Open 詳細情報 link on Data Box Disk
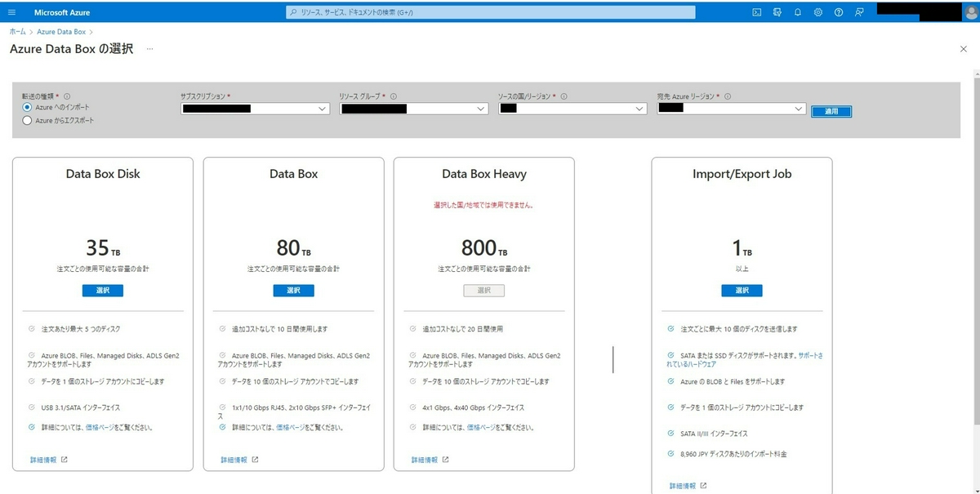 (x=44, y=460)
